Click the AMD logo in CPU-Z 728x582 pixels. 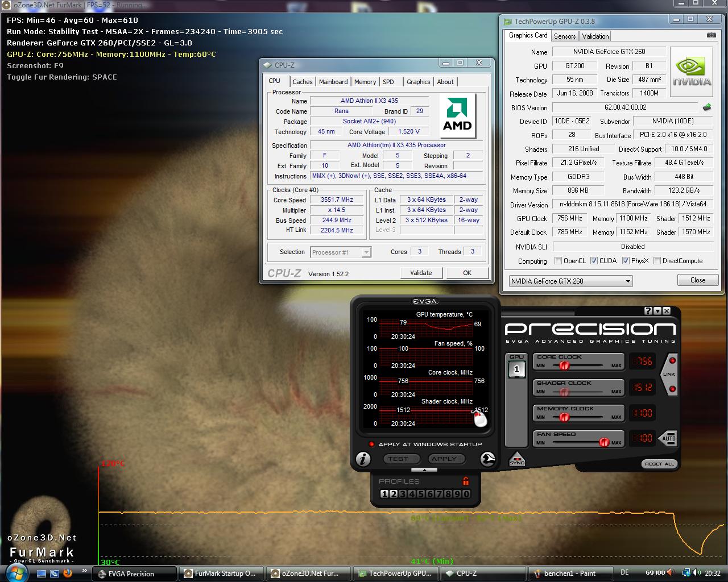click(457, 116)
